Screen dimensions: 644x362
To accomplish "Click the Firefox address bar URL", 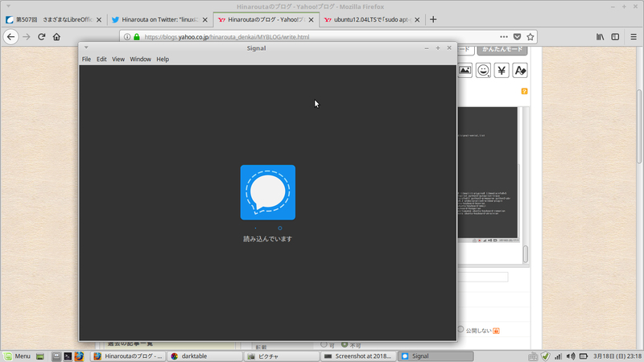I will coord(227,37).
